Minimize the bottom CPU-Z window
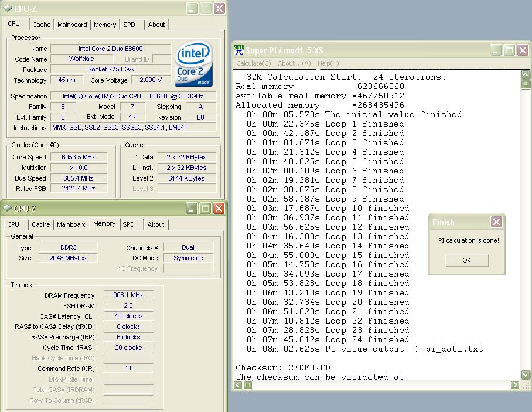532x412 pixels. 192,209
